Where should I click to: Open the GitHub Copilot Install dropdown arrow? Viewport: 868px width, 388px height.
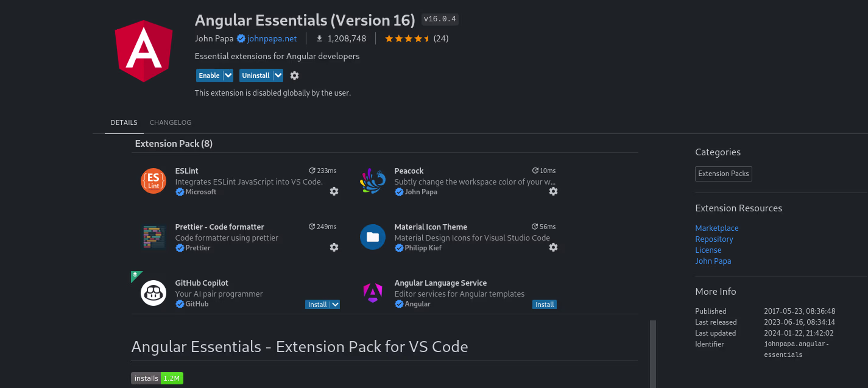(335, 305)
